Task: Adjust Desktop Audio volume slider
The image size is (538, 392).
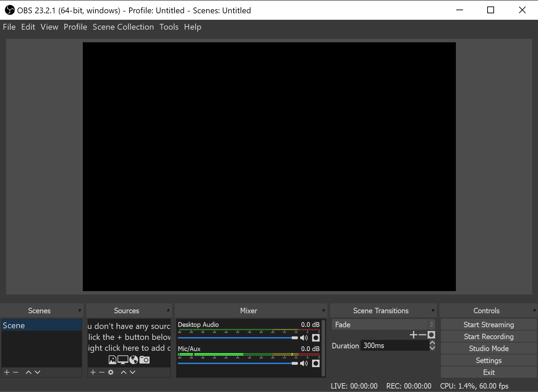Action: (238, 338)
